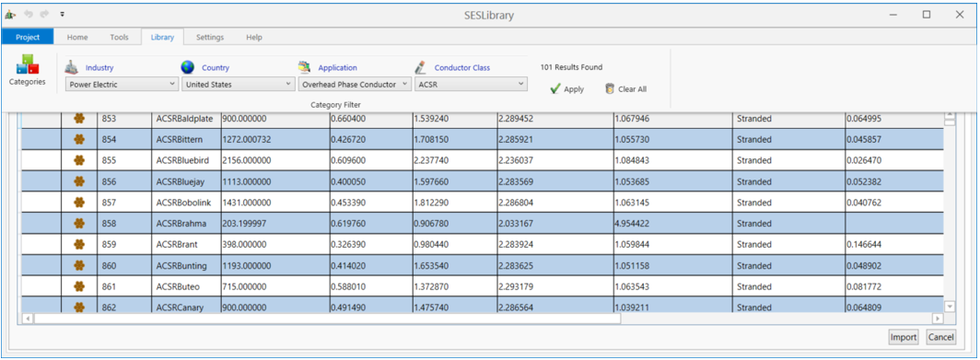Click the Application category icon
Screen dimensions: 980x360
(x=304, y=67)
